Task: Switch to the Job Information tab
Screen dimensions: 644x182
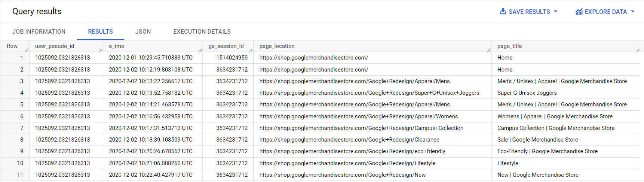Action: pos(39,32)
